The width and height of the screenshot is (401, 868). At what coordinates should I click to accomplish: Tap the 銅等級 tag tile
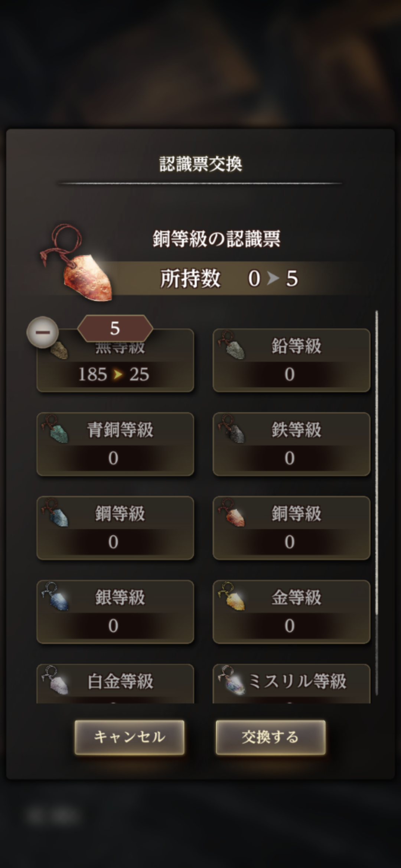[x=291, y=528]
